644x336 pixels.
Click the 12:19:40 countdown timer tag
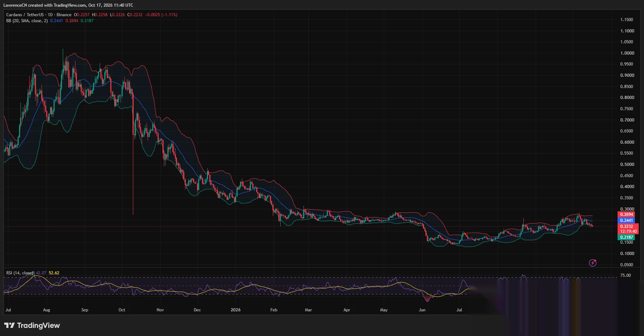(x=628, y=231)
